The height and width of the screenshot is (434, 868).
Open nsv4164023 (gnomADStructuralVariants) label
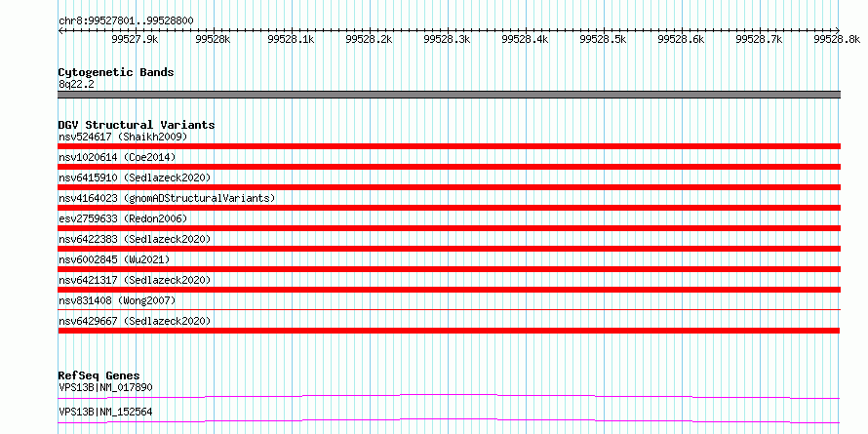[167, 198]
